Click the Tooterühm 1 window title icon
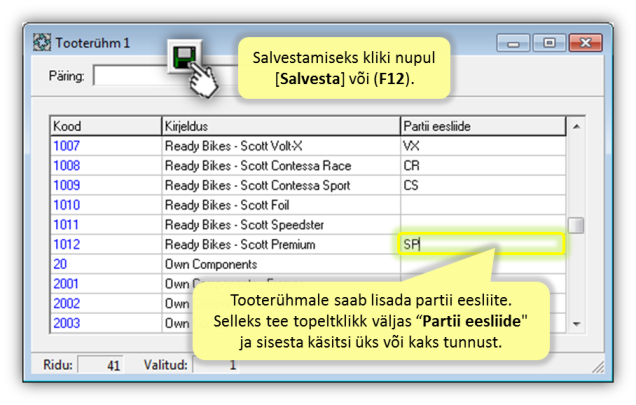Image resolution: width=636 pixels, height=405 pixels. pyautogui.click(x=42, y=43)
